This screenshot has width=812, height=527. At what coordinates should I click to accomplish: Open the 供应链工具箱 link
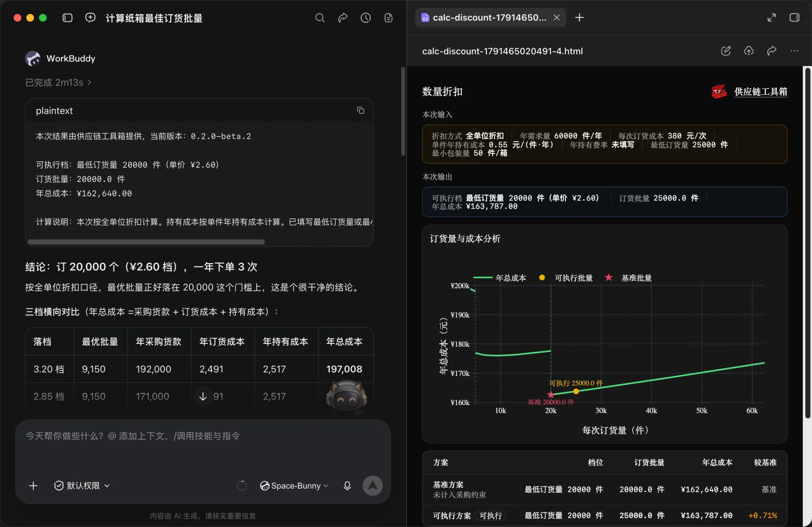[760, 92]
